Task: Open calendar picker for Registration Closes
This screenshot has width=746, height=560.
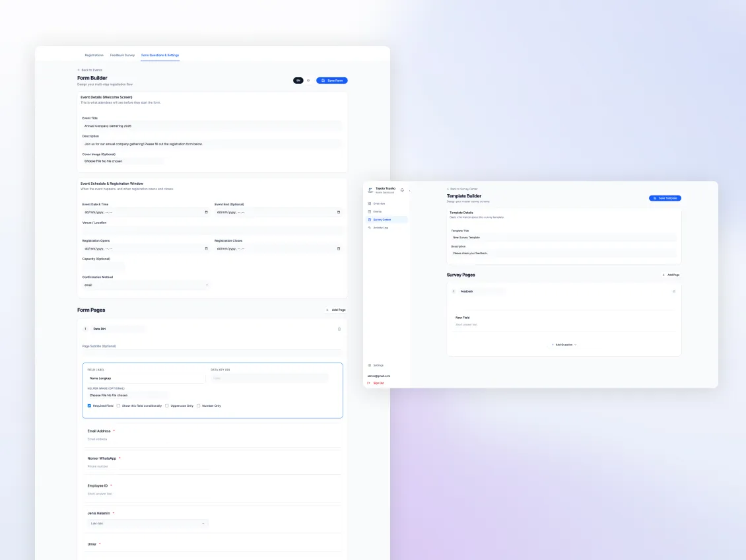Action: click(339, 248)
